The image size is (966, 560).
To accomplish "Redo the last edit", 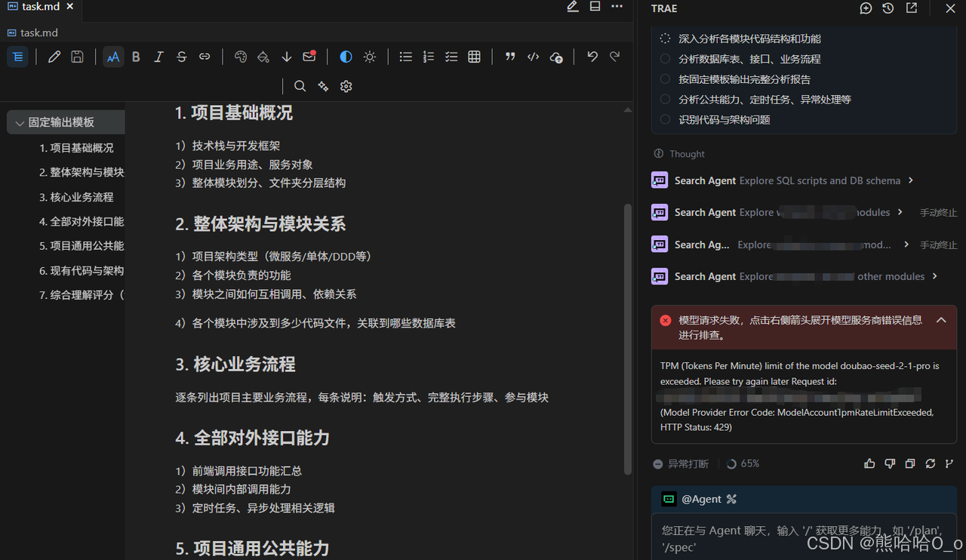I will [615, 57].
